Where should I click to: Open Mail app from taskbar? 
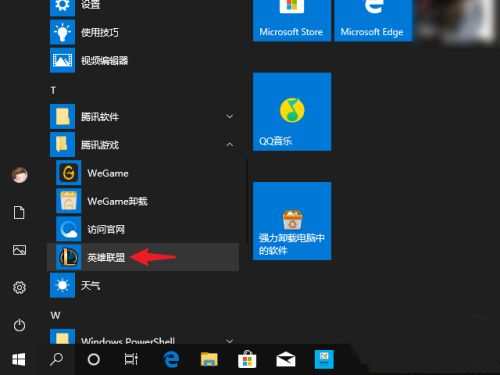(286, 360)
